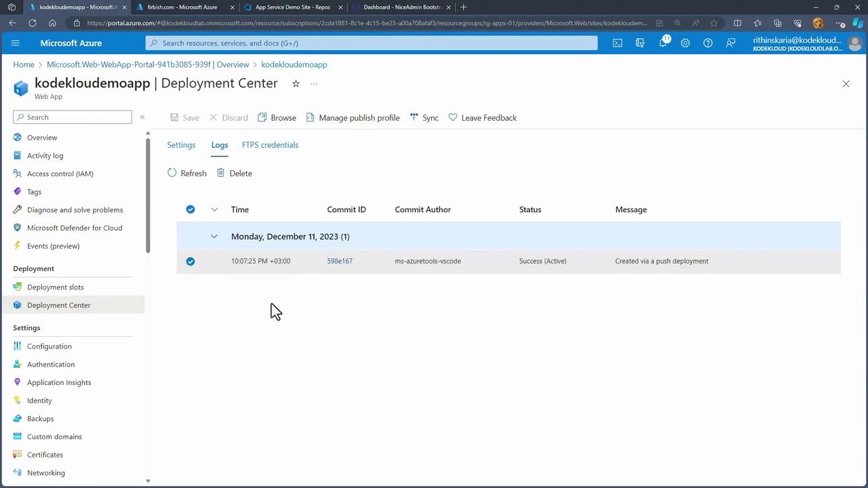Close the Deployment Center blade
The width and height of the screenshot is (868, 488).
click(x=846, y=84)
